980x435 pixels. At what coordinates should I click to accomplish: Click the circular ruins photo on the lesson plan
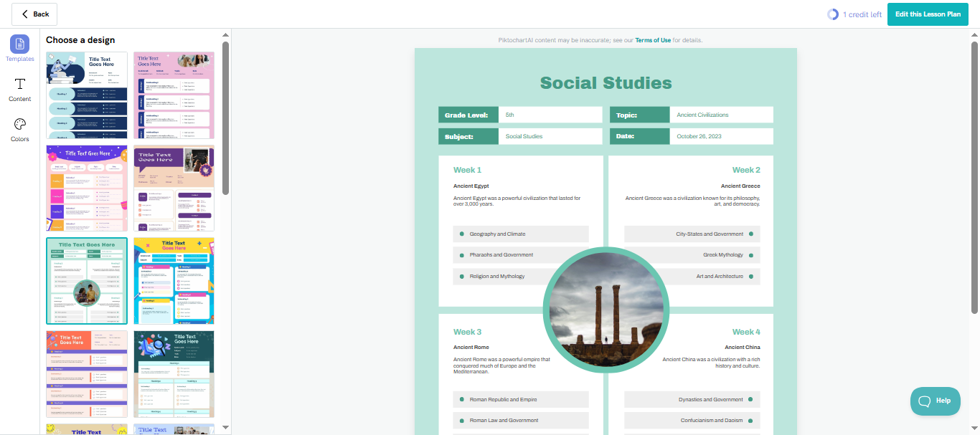(x=606, y=310)
